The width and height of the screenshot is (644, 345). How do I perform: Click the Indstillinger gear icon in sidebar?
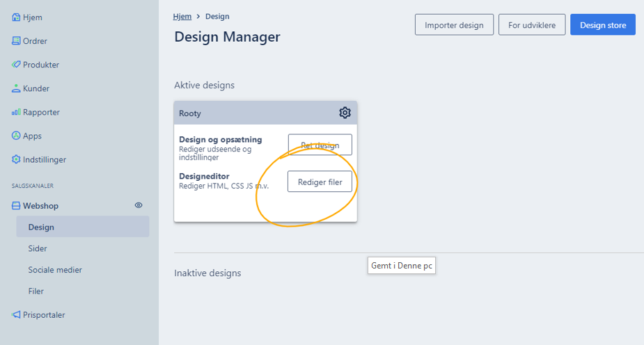(16, 159)
